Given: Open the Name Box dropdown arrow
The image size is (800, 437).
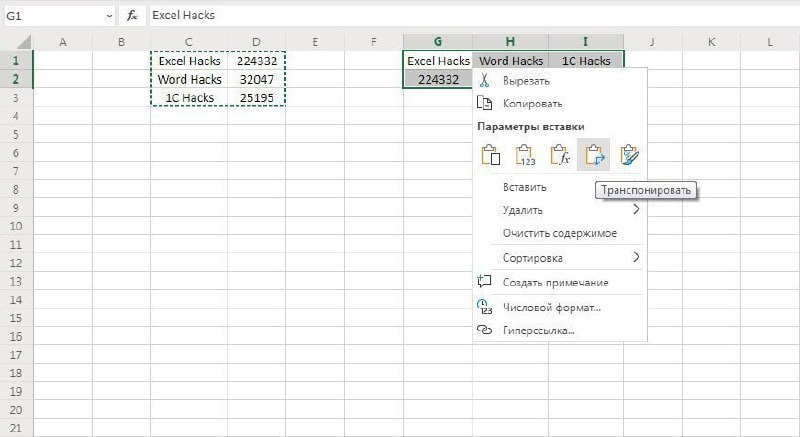Looking at the screenshot, I should point(109,16).
